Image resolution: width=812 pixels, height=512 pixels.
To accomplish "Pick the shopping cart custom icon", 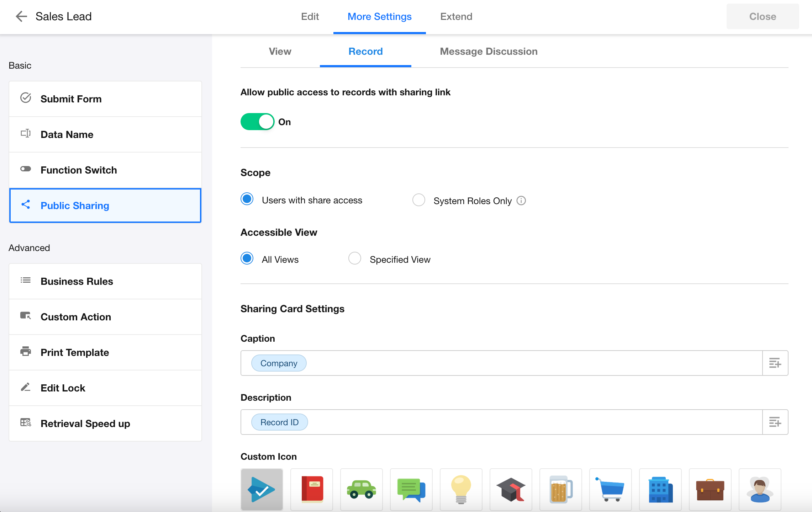I will click(610, 489).
